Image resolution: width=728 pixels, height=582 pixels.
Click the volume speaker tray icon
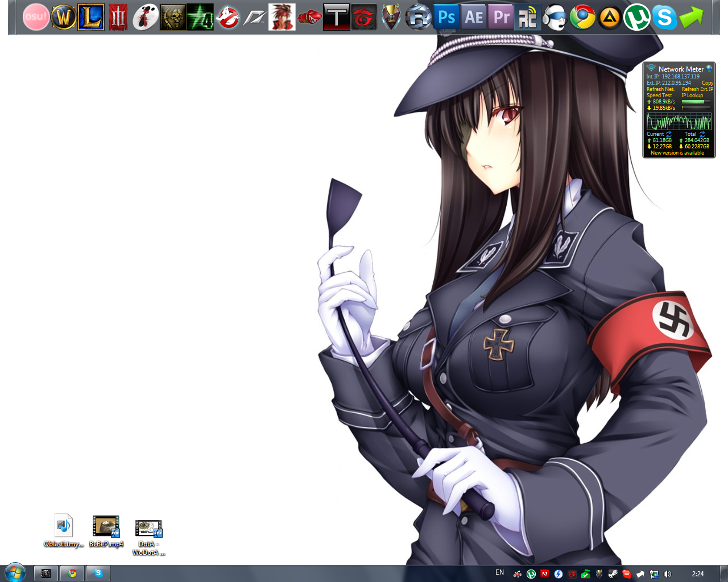(667, 574)
